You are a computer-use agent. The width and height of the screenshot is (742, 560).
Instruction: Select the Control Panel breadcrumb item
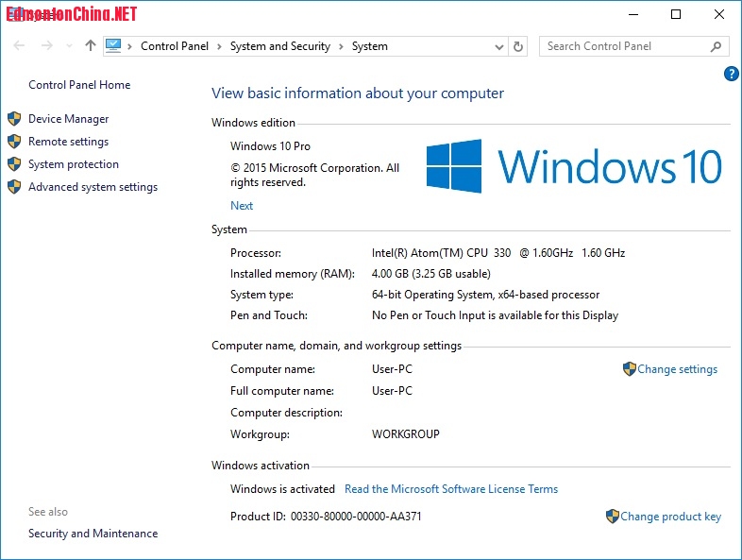pyautogui.click(x=175, y=46)
